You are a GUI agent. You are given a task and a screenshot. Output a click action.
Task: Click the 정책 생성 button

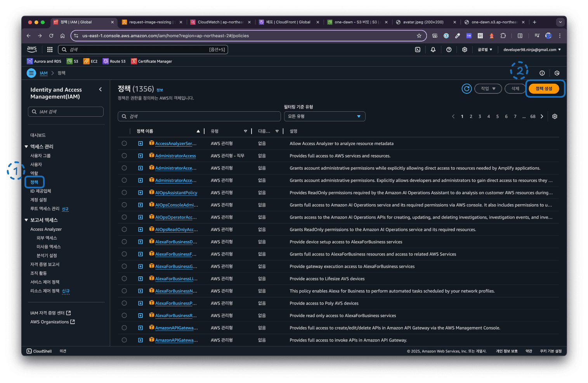point(544,89)
